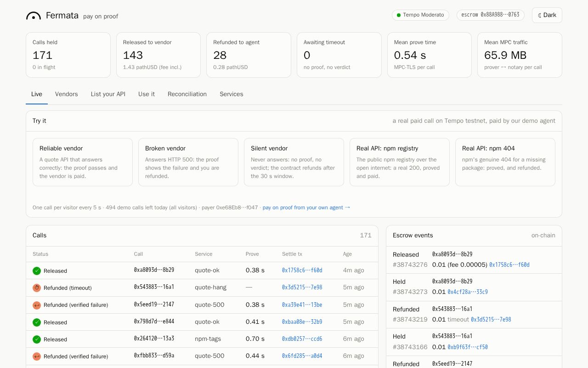Open Held event tx 0x4cf28a…33c9
Viewport: 588px width, 368px height.
coord(468,292)
